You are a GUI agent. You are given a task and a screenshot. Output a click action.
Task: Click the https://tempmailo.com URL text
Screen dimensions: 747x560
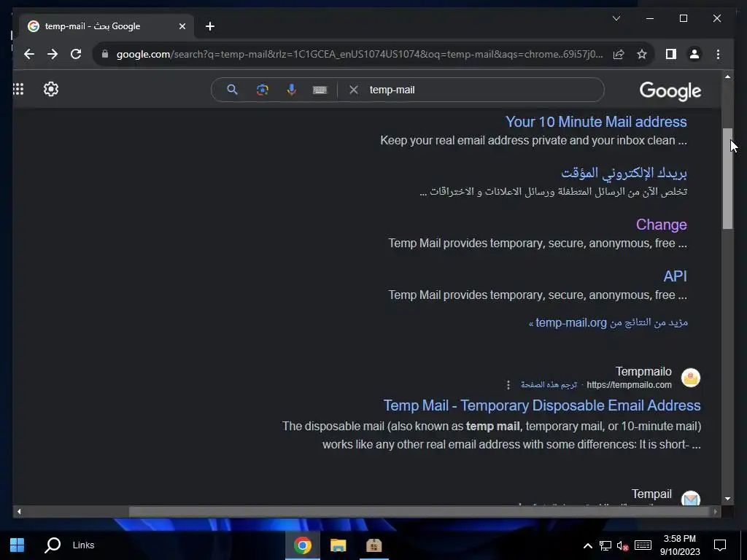[x=629, y=385]
